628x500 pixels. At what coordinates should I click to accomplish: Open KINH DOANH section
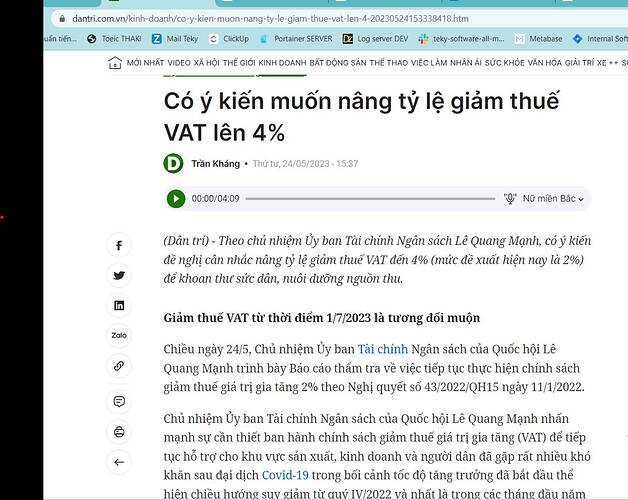[282, 63]
